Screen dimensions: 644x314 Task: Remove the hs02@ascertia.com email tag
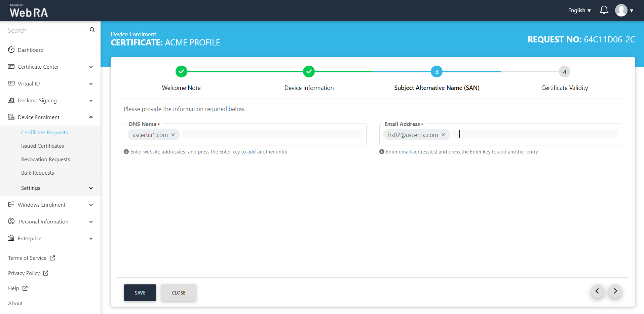[443, 135]
